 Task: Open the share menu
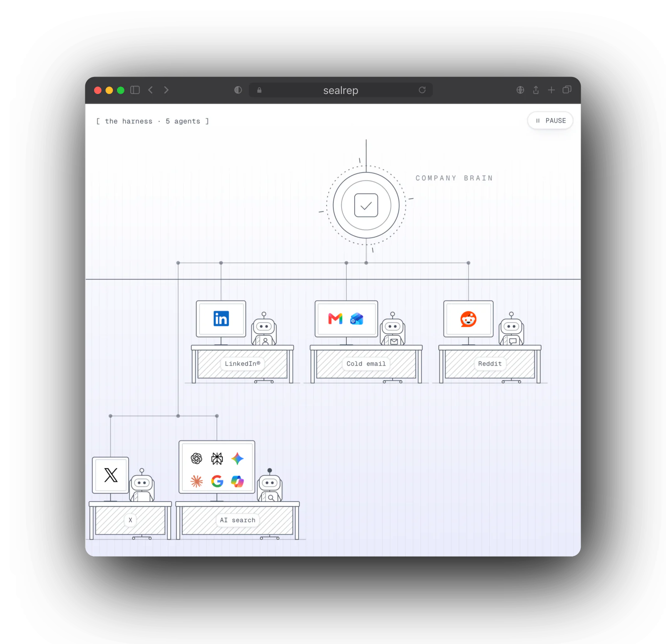(536, 90)
